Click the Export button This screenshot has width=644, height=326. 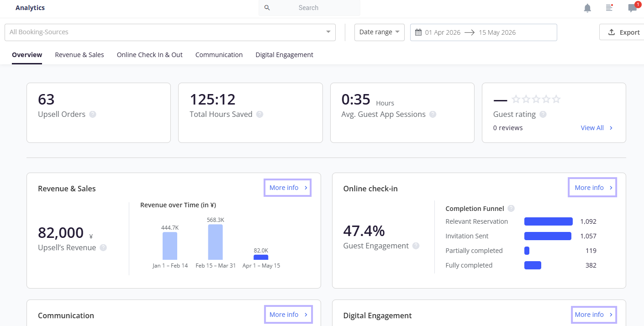(624, 32)
